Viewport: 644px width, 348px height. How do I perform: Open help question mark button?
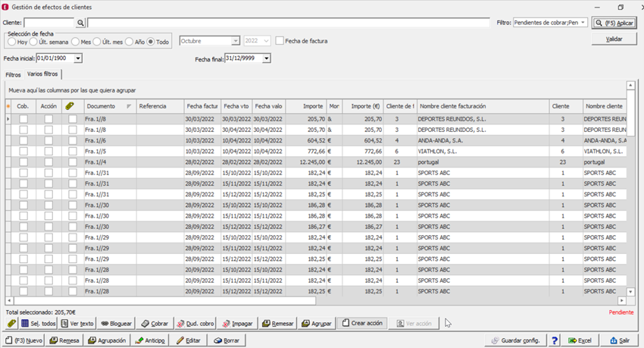pyautogui.click(x=555, y=340)
